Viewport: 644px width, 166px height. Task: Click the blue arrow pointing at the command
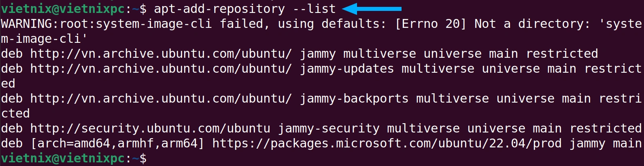click(x=372, y=8)
